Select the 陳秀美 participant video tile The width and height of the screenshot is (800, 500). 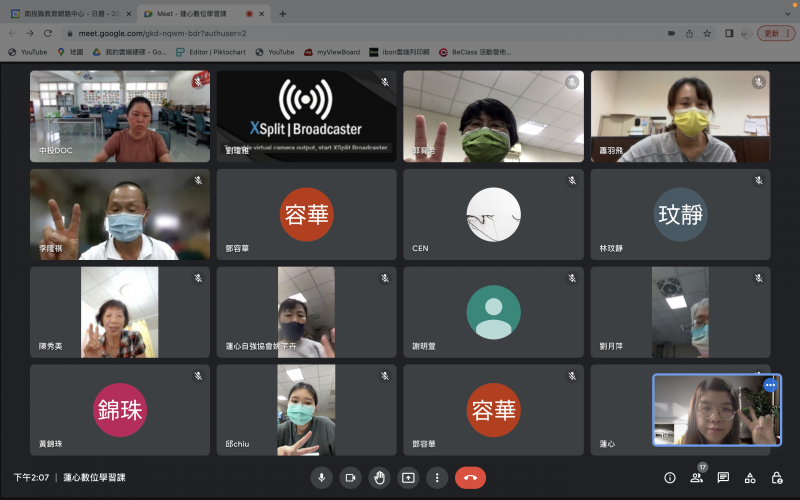[120, 312]
